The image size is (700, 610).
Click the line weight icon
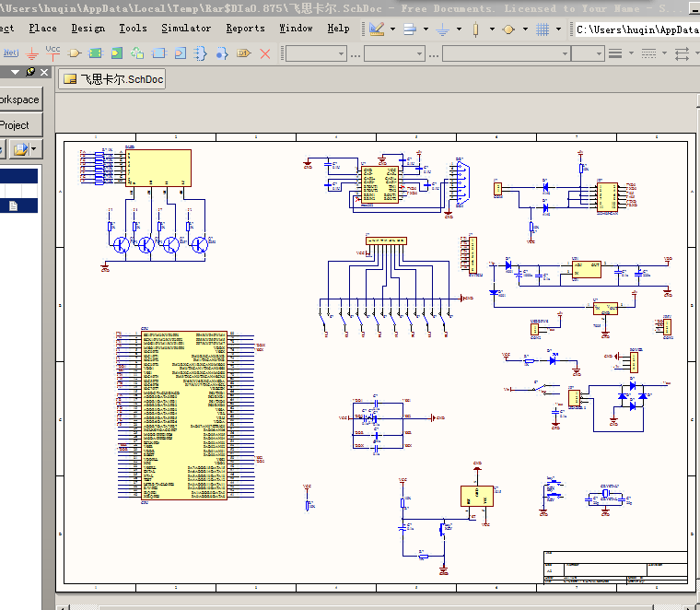pos(615,53)
